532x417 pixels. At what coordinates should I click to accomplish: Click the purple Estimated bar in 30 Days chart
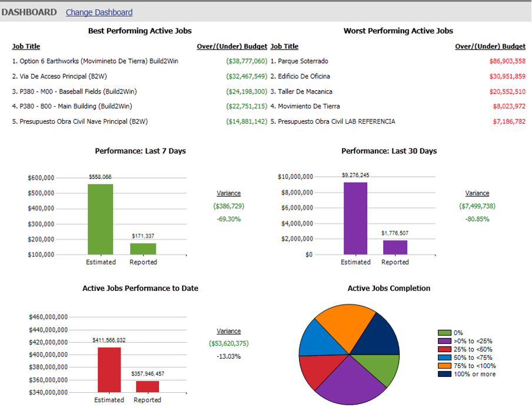355,218
